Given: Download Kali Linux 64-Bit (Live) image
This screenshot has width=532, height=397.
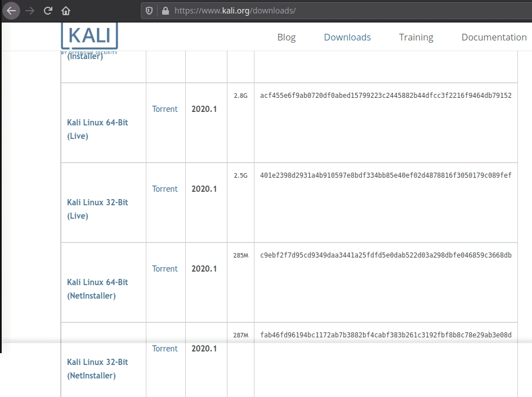Looking at the screenshot, I should [97, 129].
